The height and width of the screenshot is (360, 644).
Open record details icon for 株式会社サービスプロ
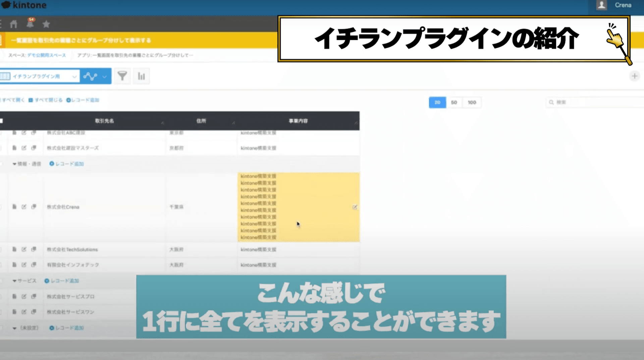coord(14,297)
